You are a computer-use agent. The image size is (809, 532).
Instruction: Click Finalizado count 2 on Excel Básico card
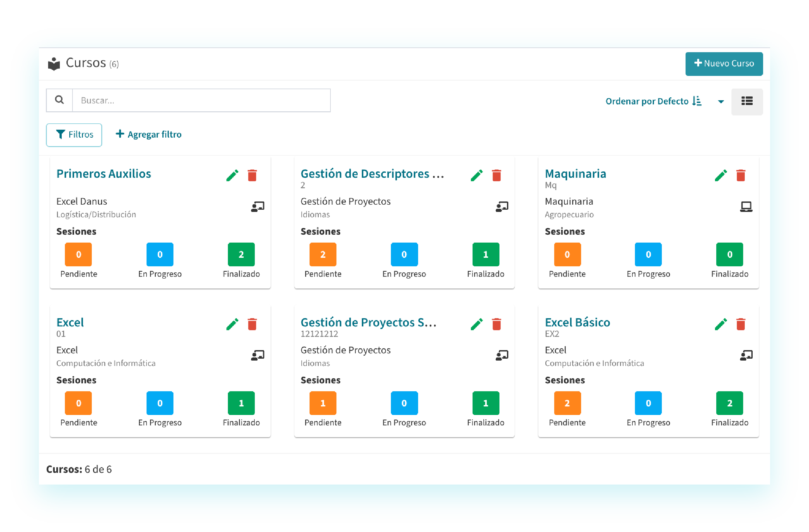point(729,403)
